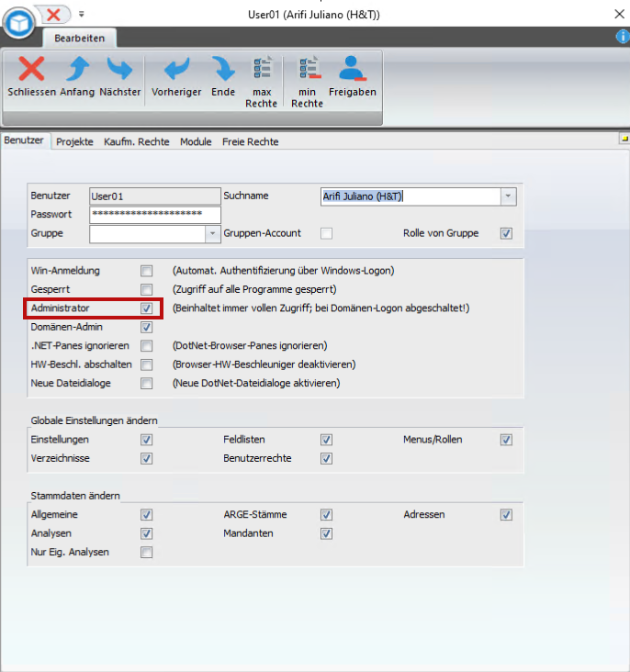Screen dimensions: 630x672
Task: Toggle the Gesperrt checkbox
Action: (146, 289)
